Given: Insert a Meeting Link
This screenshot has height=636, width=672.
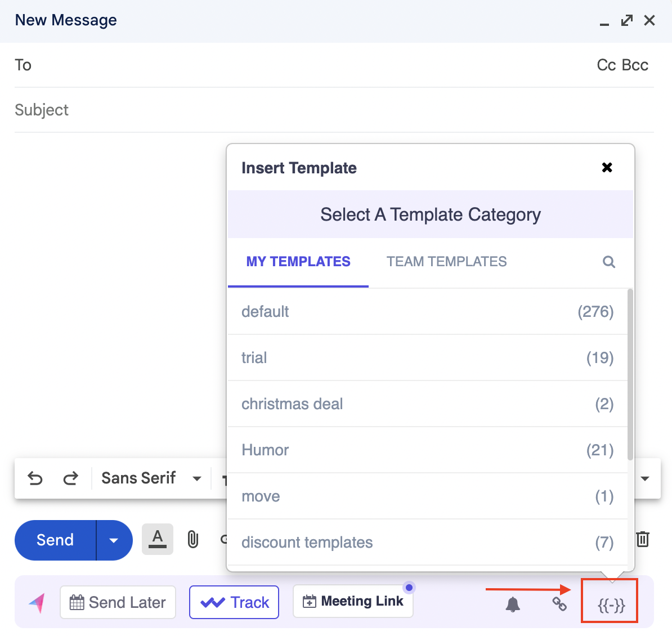Looking at the screenshot, I should pos(353,601).
